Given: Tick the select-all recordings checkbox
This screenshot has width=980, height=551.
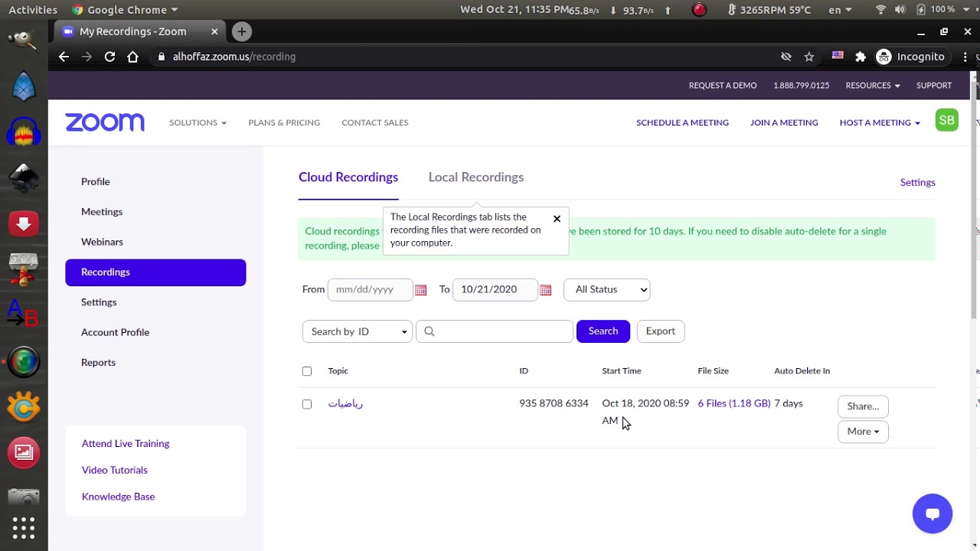Looking at the screenshot, I should tap(307, 371).
